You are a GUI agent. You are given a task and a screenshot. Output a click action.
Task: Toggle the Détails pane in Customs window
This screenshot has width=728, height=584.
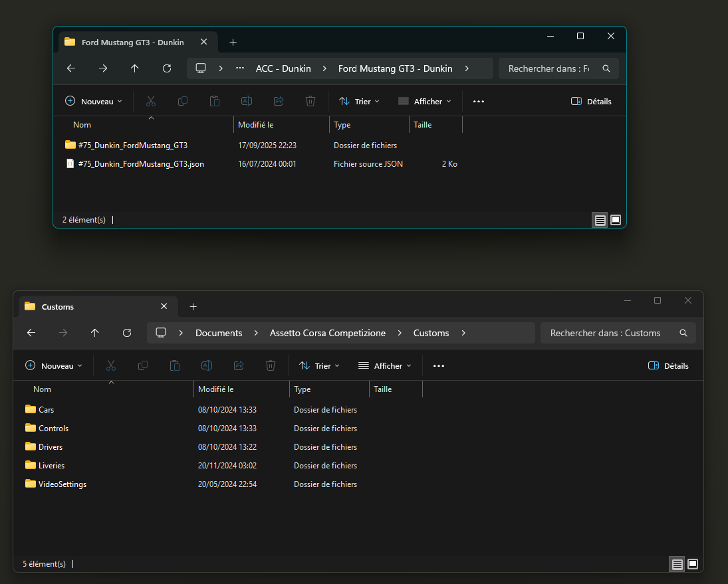(668, 365)
